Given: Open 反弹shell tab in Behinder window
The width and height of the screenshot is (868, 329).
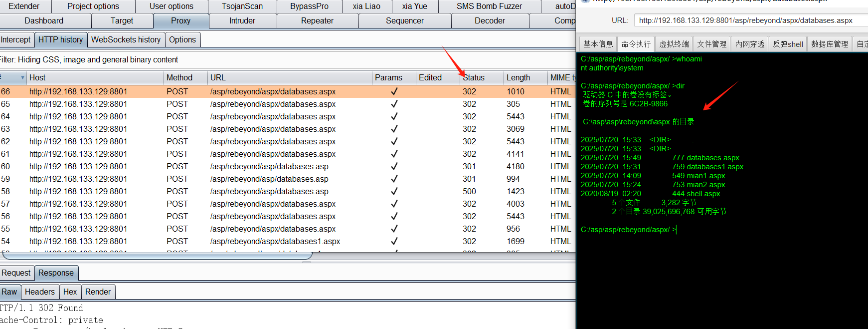Looking at the screenshot, I should point(788,44).
